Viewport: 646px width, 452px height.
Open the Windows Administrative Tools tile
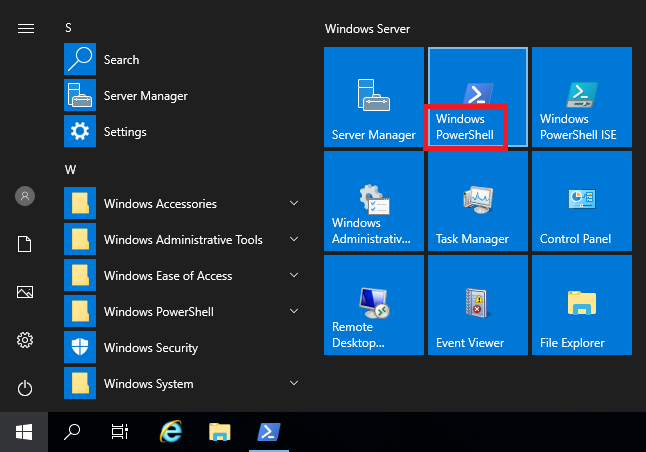coord(374,201)
